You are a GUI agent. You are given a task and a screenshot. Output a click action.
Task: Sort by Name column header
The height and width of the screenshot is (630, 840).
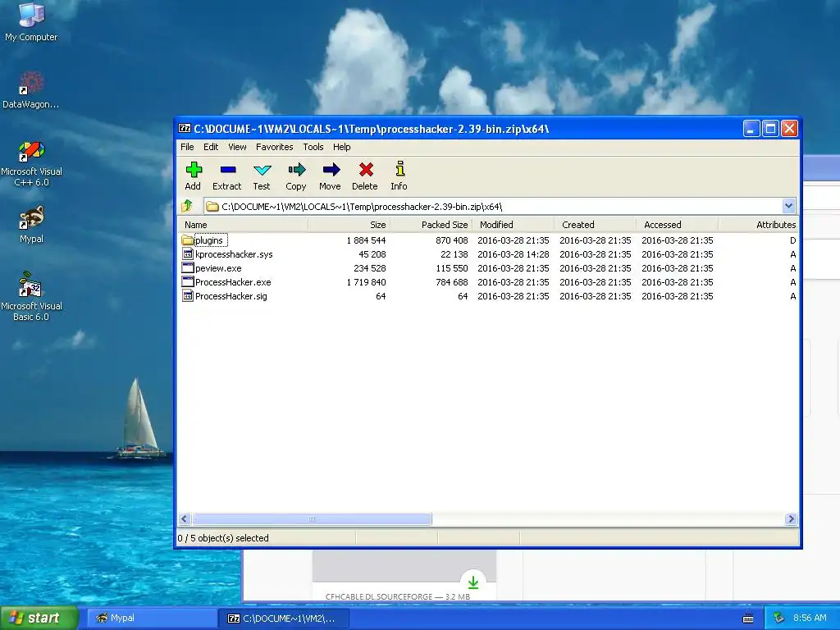pyautogui.click(x=243, y=225)
